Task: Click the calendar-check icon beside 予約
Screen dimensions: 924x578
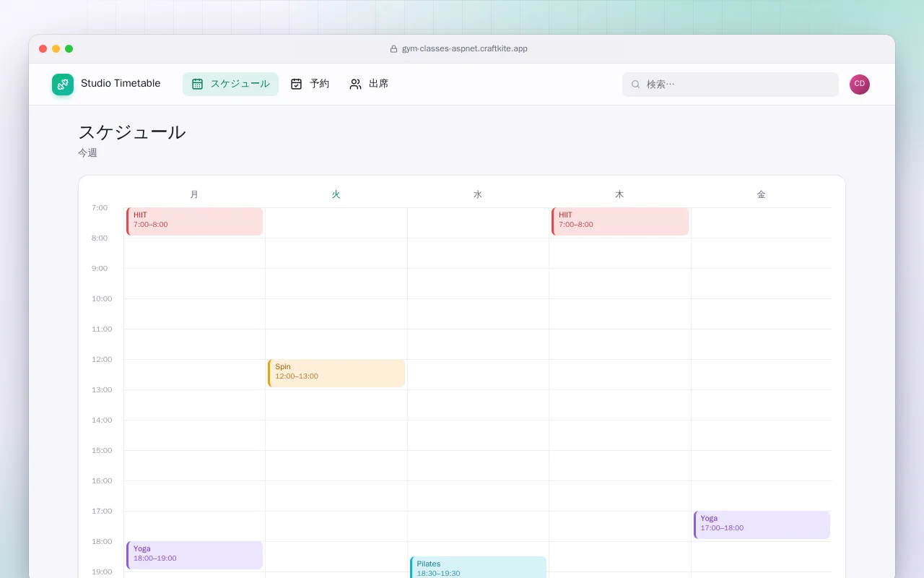Action: pos(297,84)
